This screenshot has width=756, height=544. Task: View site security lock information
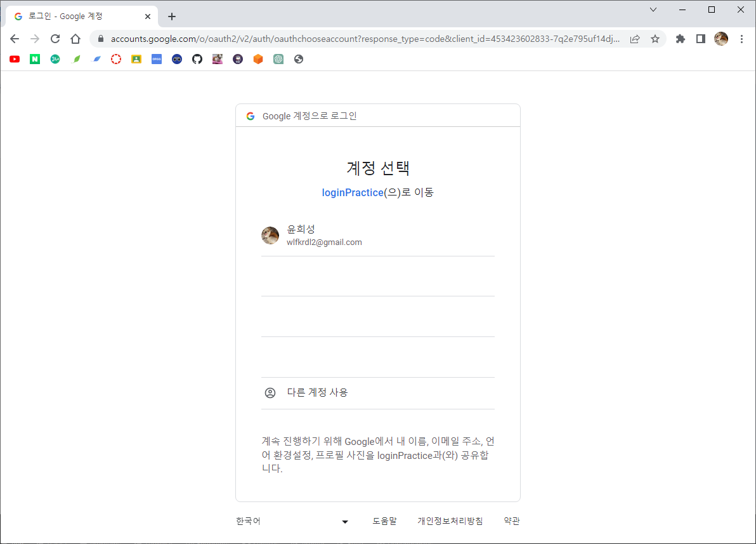(101, 39)
